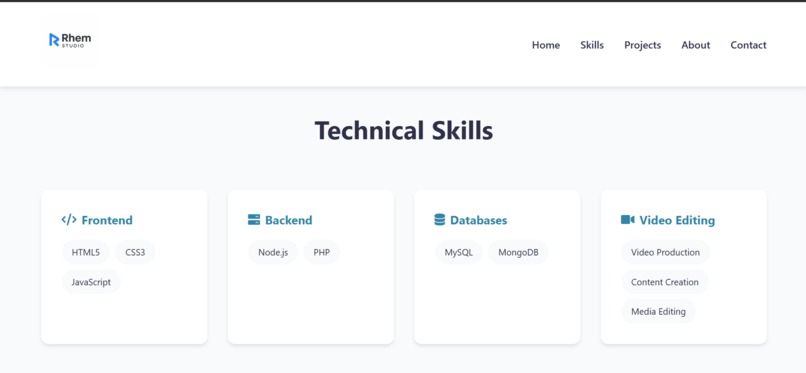806x373 pixels.
Task: Select the JavaScript skill tag
Action: 91,282
